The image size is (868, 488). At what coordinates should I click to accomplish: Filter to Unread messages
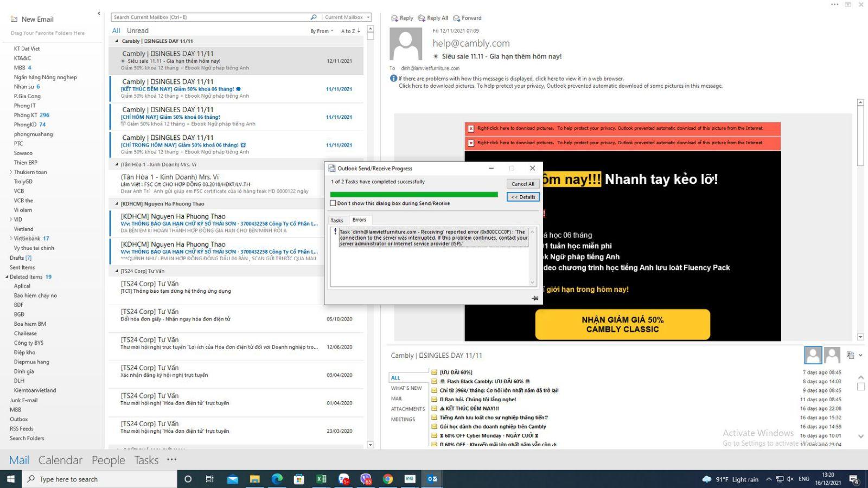(x=137, y=31)
